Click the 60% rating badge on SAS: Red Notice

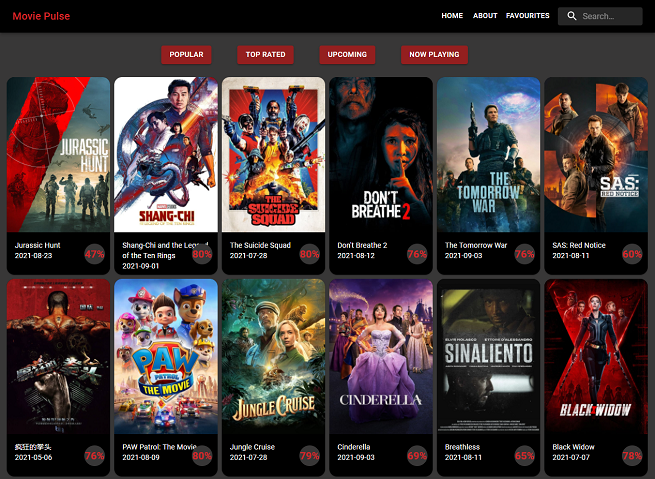pyautogui.click(x=632, y=254)
